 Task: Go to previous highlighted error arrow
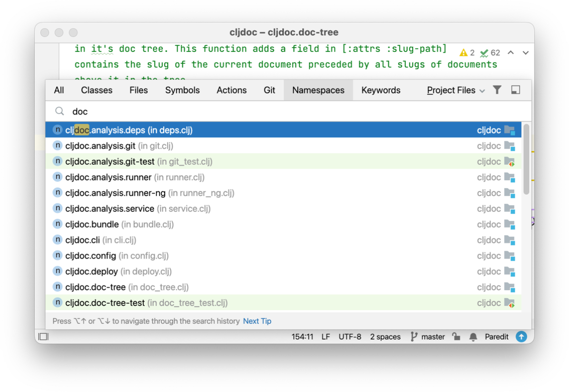[x=510, y=53]
